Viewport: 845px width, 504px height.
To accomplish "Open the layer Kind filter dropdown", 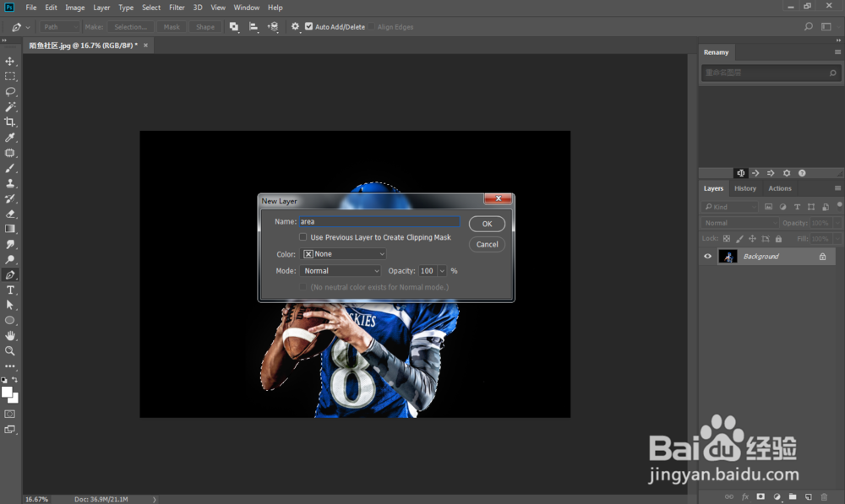I will tap(730, 207).
